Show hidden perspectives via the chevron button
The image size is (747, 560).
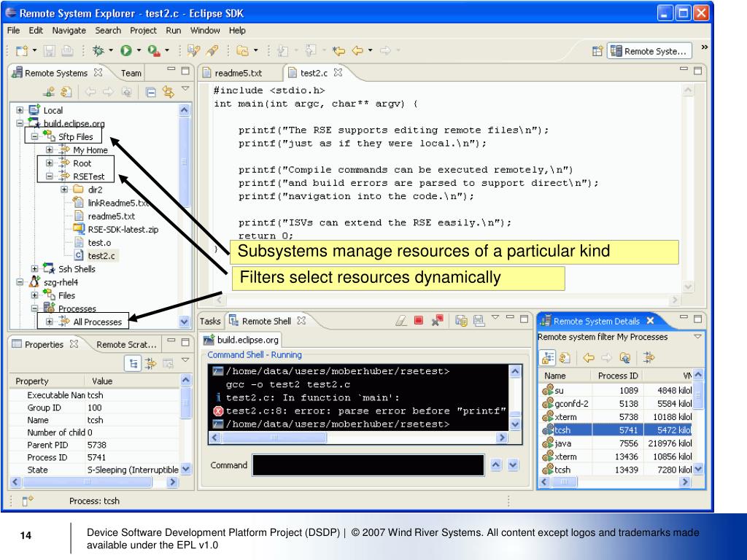704,47
